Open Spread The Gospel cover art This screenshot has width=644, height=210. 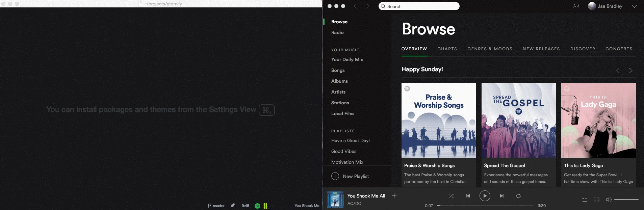pos(519,120)
